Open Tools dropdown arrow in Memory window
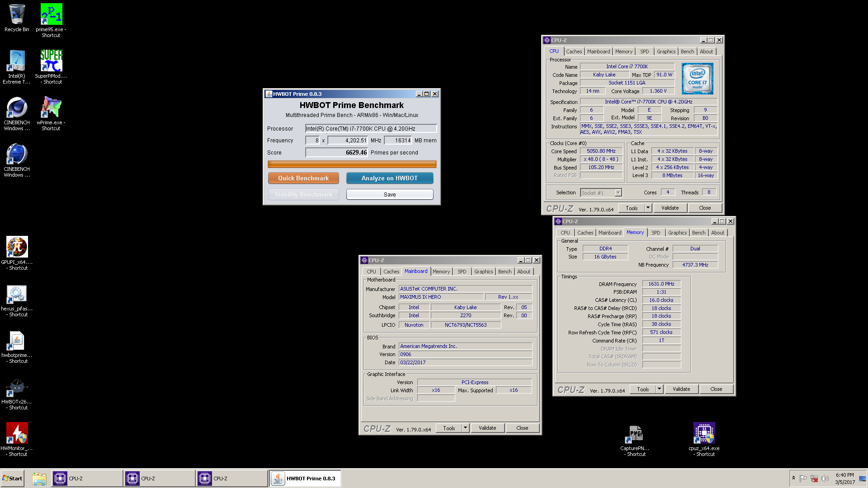868x488 pixels. pos(659,389)
